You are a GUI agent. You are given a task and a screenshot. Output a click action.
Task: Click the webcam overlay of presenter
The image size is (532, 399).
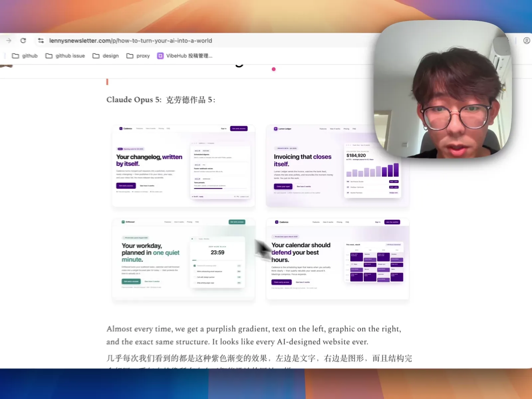point(443,89)
